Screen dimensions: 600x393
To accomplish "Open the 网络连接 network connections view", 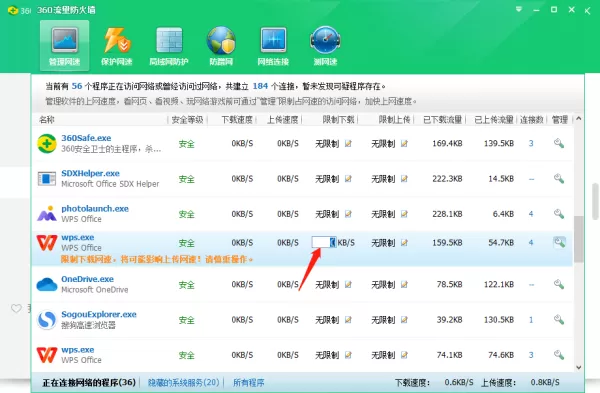I will pyautogui.click(x=273, y=46).
